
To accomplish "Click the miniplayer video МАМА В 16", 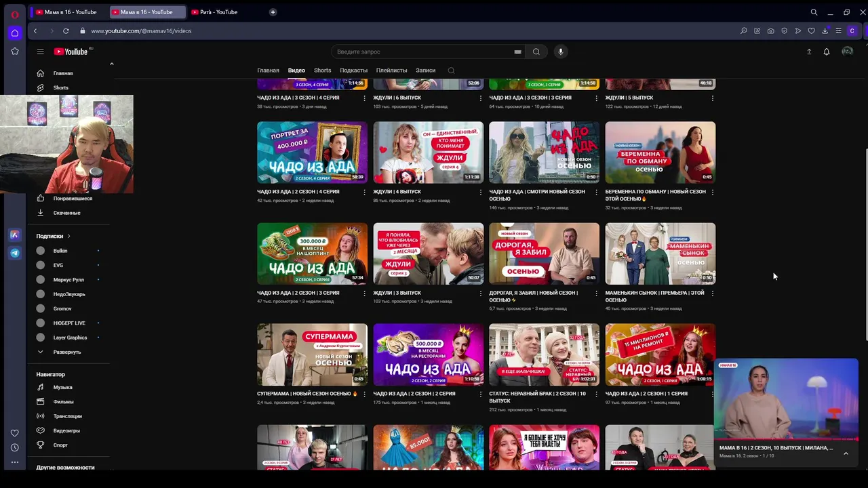I will (786, 399).
